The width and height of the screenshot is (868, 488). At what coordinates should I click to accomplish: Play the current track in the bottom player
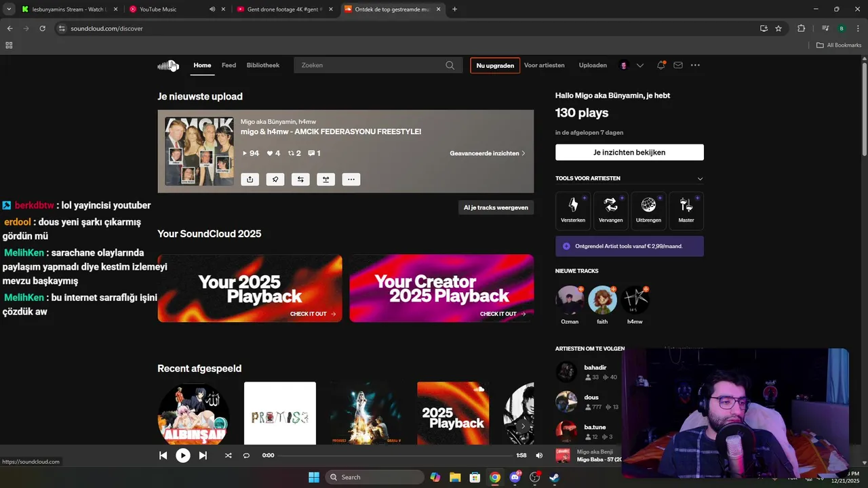pyautogui.click(x=183, y=455)
